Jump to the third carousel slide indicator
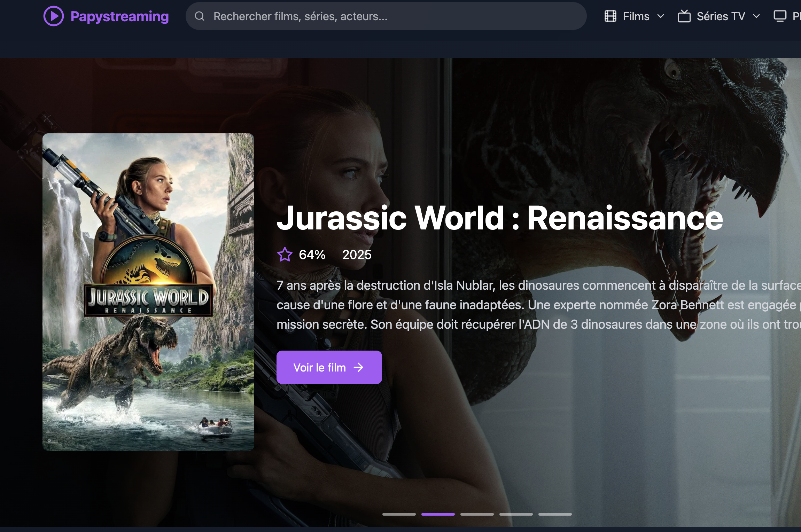This screenshot has width=801, height=532. [x=477, y=514]
